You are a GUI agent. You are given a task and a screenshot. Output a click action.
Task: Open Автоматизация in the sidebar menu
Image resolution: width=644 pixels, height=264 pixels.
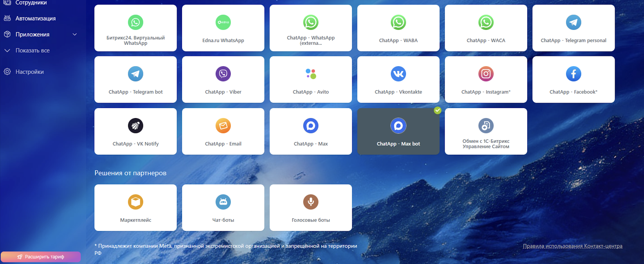[35, 18]
